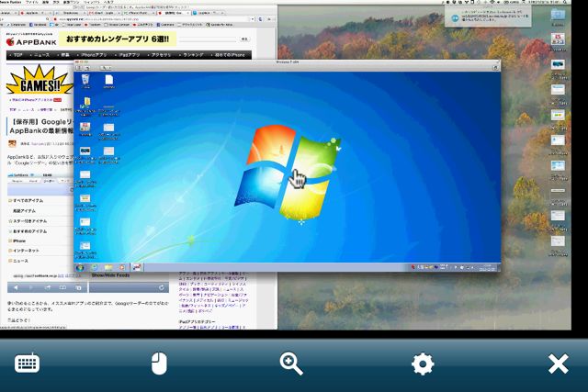
Task: Close the remote session with the X icon
Action: click(x=558, y=364)
